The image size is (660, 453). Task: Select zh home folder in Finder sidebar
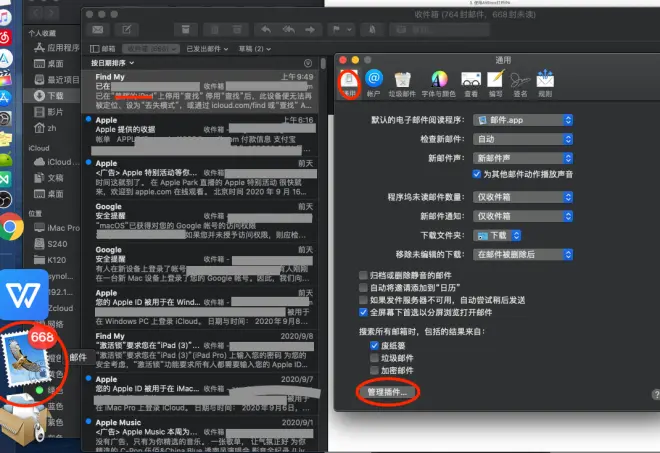[x=45, y=128]
